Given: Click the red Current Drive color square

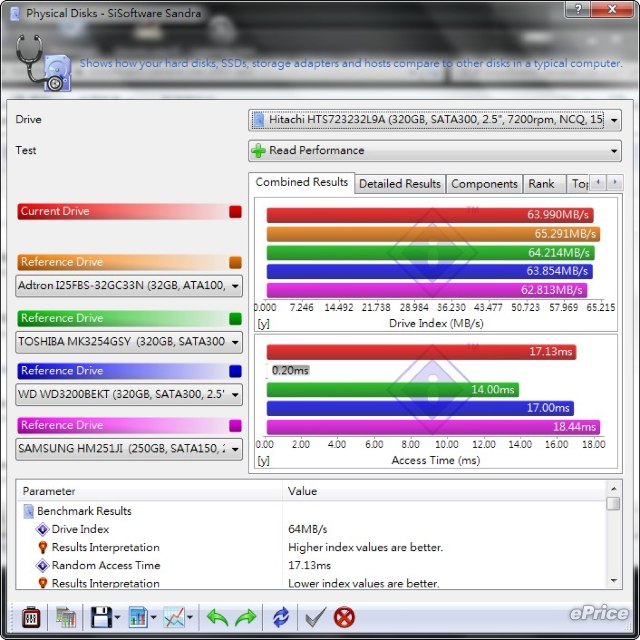Looking at the screenshot, I should tap(235, 211).
